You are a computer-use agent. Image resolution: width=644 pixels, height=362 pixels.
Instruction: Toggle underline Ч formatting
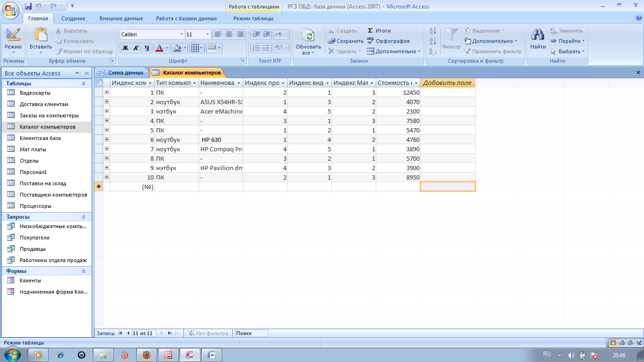[147, 48]
